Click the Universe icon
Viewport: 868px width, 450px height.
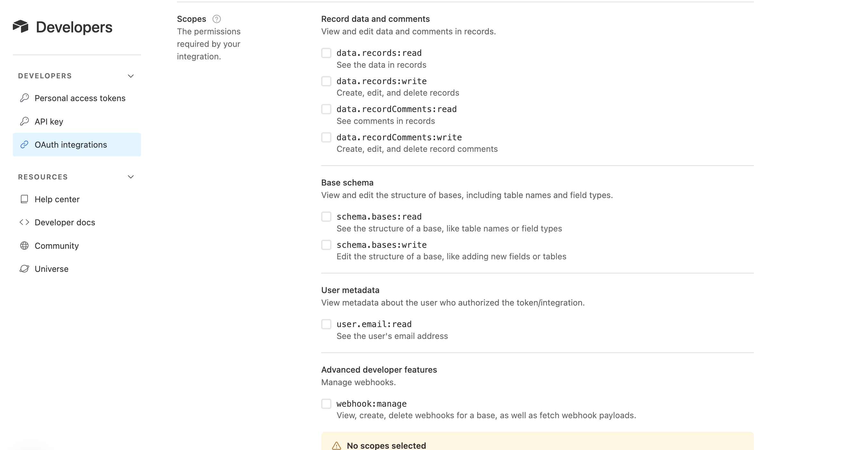tap(24, 269)
